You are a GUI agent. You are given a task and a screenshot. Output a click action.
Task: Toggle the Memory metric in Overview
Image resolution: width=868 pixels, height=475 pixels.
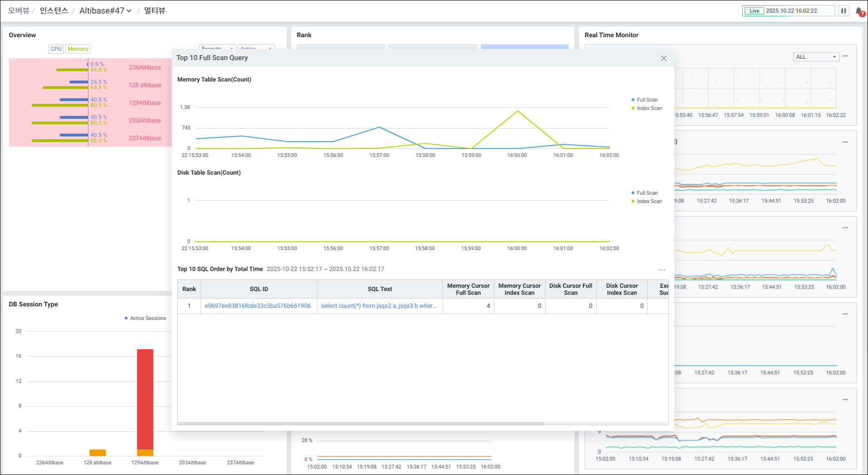point(78,49)
